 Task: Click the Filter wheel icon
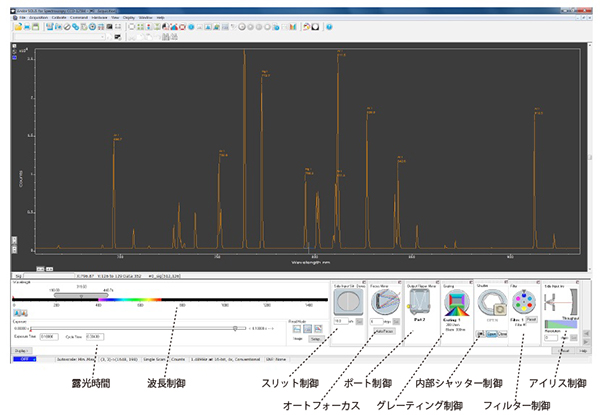coord(523,301)
